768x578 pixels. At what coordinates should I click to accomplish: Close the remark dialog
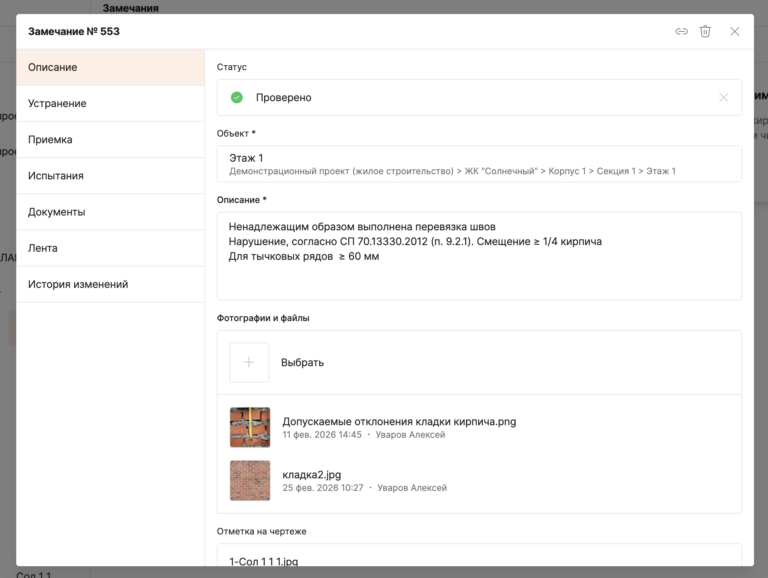point(735,31)
